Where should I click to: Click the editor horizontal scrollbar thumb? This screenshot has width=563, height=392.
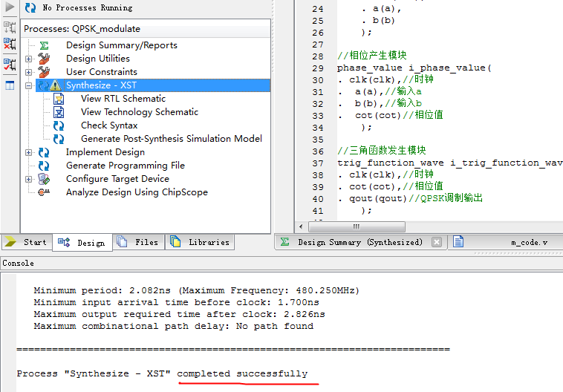point(357,227)
